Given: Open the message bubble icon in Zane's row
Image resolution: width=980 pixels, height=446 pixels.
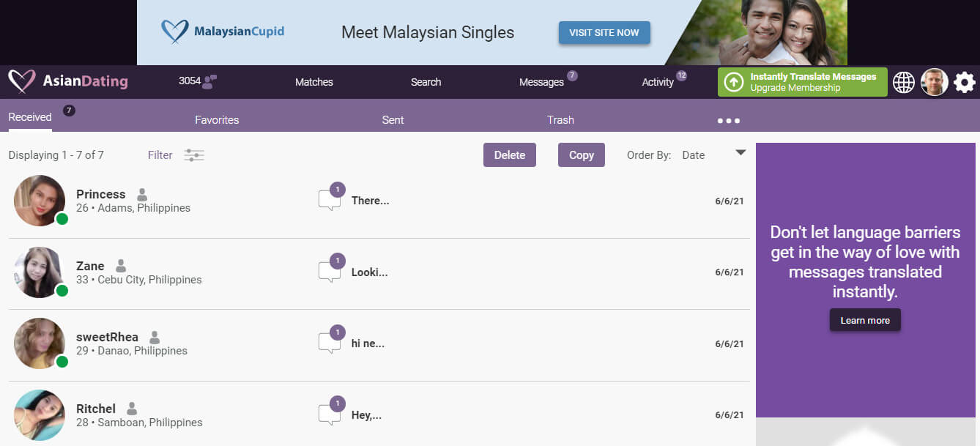Looking at the screenshot, I should (330, 272).
